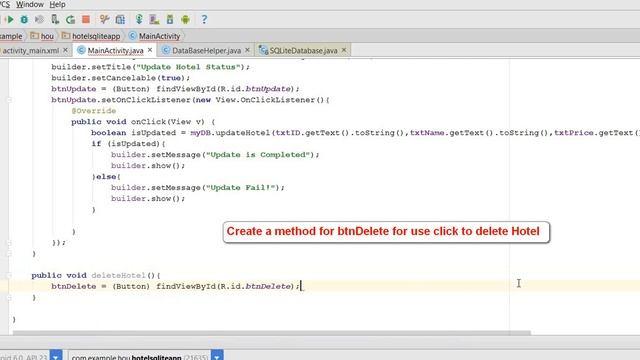Close the SQLiteDatabase.java tab
The image size is (640, 360).
click(x=344, y=50)
